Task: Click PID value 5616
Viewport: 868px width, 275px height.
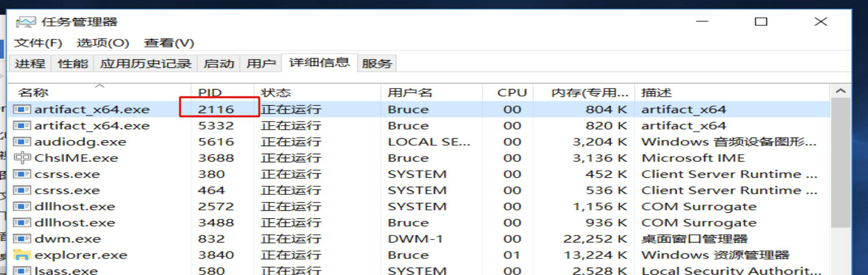Action: pyautogui.click(x=216, y=142)
